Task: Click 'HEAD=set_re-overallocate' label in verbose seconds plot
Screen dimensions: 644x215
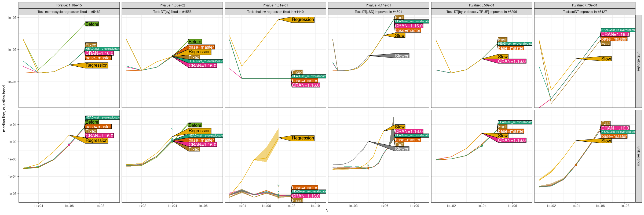Action: tap(515, 122)
